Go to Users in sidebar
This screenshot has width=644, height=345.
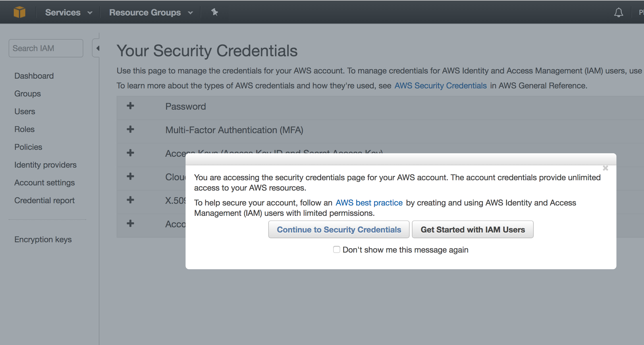pyautogui.click(x=25, y=111)
